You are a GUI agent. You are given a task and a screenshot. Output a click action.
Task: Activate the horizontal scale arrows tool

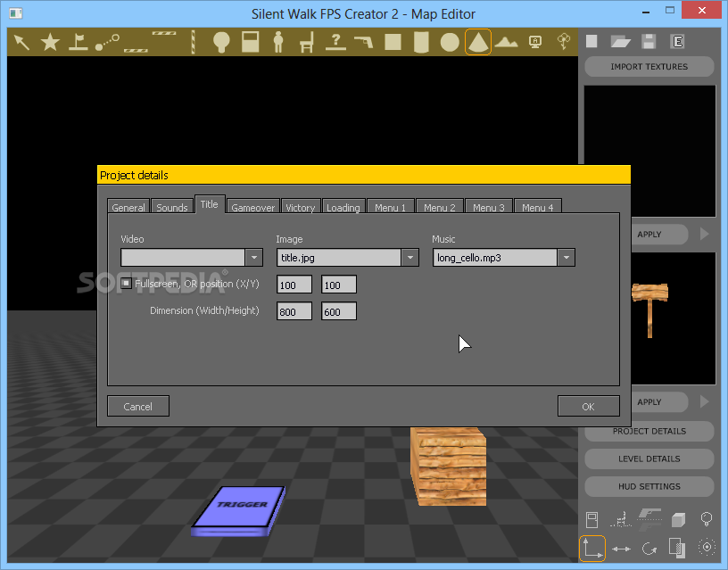(621, 549)
